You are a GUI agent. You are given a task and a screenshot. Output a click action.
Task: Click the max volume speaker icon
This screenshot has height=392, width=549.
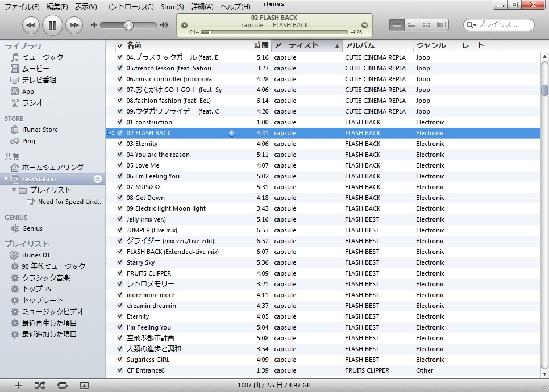coord(164,25)
